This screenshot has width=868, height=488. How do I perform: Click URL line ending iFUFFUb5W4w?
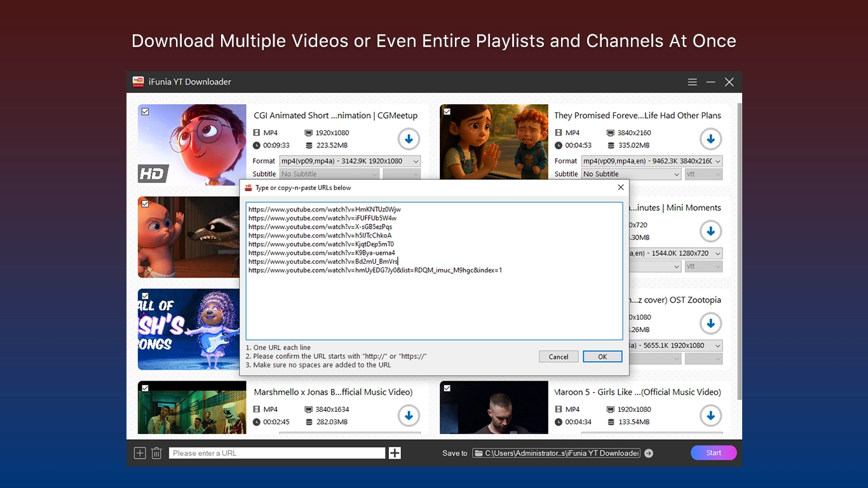pyautogui.click(x=323, y=218)
